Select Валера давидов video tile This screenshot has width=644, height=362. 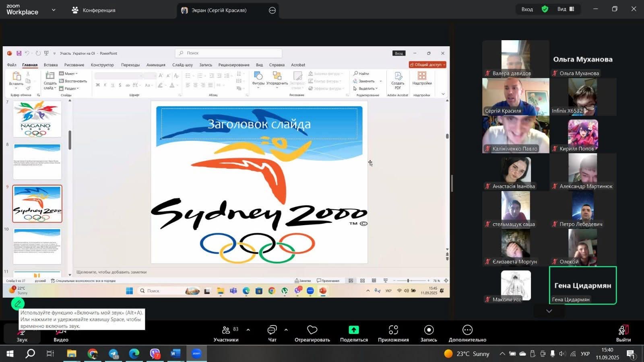tap(516, 59)
